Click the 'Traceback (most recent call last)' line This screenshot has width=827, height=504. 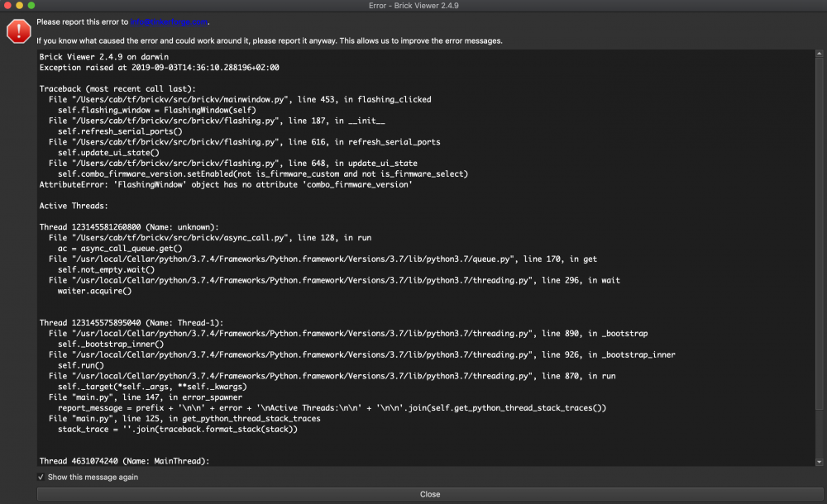point(117,88)
